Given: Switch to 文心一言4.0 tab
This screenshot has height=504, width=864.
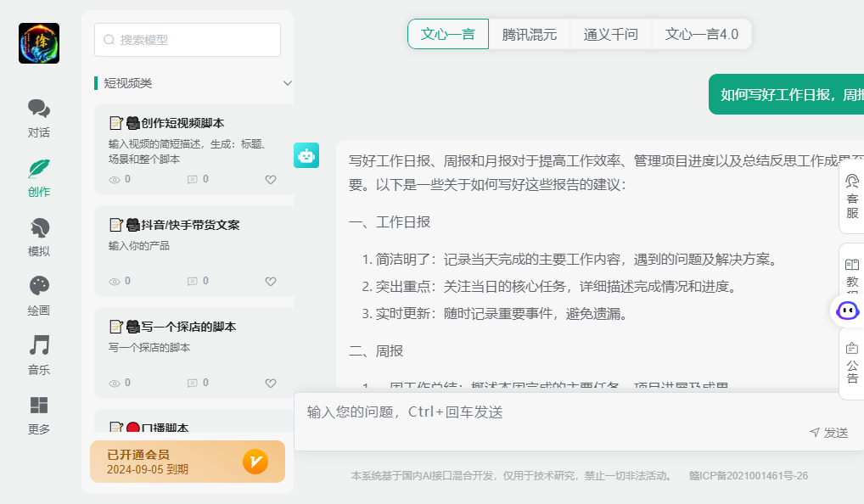Looking at the screenshot, I should tap(701, 35).
